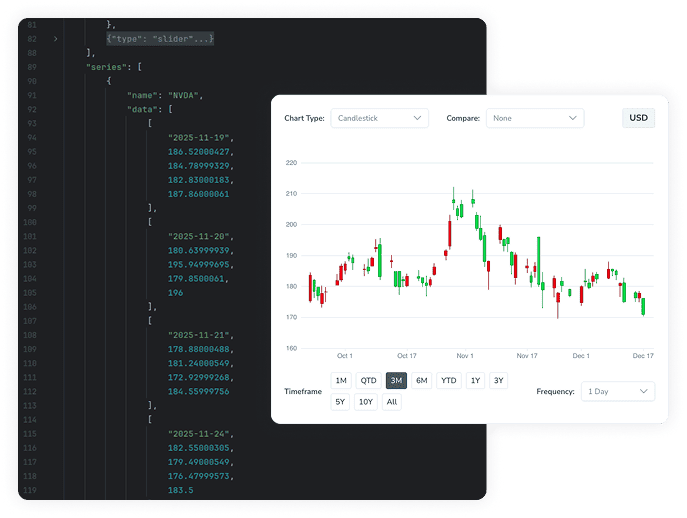Set timeframe to 10Y
687x518 pixels.
(x=366, y=402)
